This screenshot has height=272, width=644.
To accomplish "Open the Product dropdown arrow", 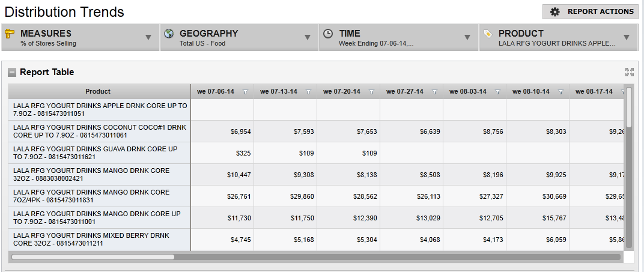I will point(627,38).
